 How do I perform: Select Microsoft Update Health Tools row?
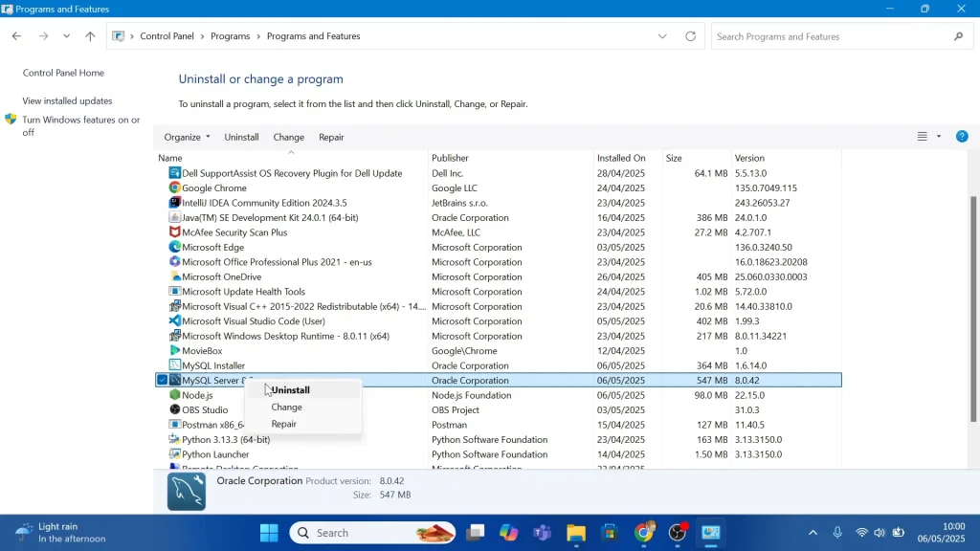pos(498,292)
